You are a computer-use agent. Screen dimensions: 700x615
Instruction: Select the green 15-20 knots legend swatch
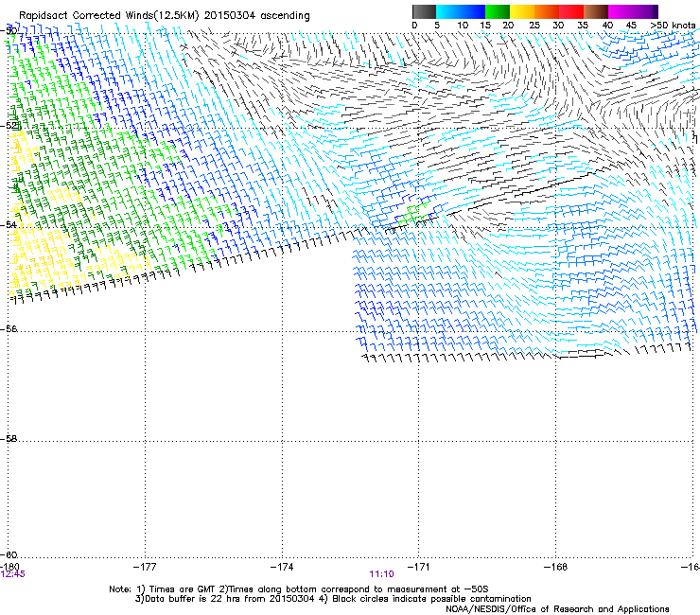pyautogui.click(x=498, y=11)
